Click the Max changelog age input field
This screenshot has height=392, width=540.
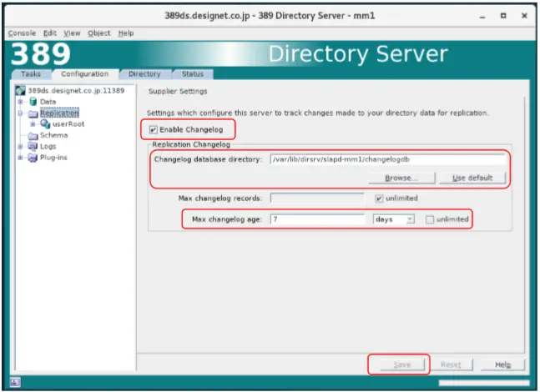[x=318, y=219]
